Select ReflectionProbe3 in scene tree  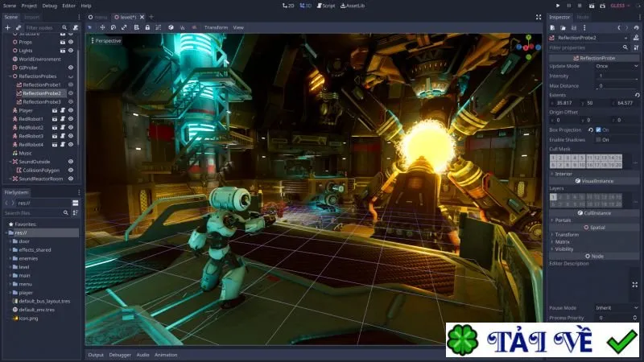42,102
